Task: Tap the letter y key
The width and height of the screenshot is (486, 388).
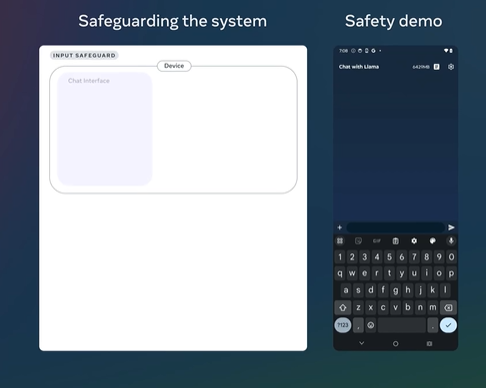Action: [402, 273]
